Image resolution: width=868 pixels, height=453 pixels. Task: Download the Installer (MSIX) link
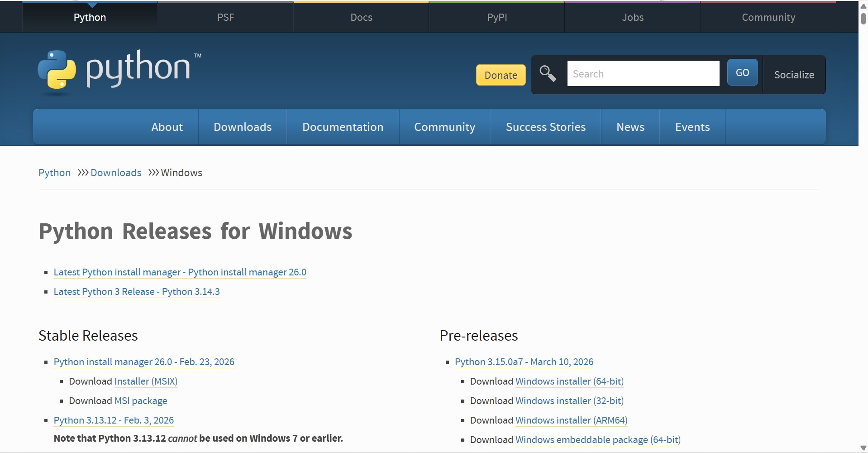(146, 381)
